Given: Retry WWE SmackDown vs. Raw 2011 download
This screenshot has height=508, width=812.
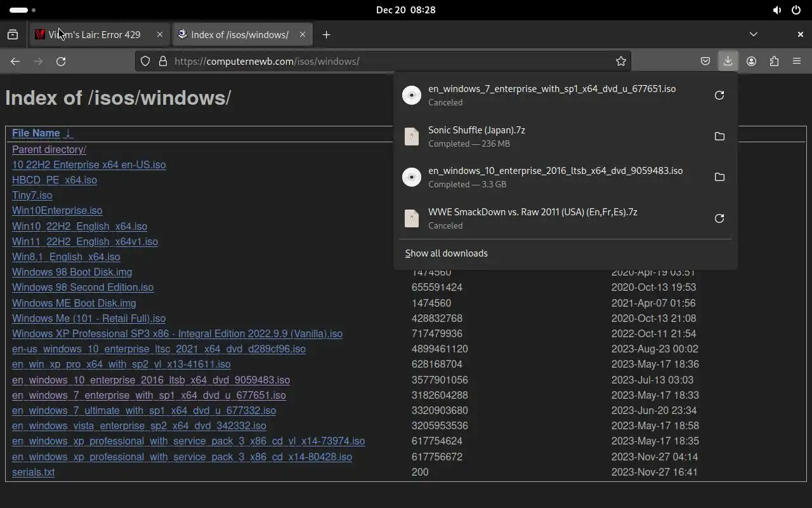Looking at the screenshot, I should 719,218.
